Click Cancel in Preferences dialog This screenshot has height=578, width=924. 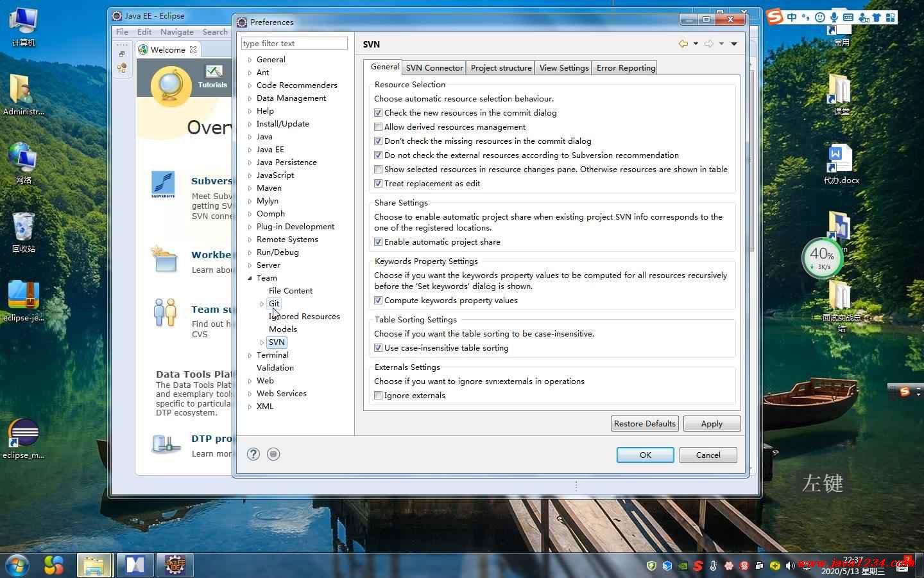tap(708, 455)
